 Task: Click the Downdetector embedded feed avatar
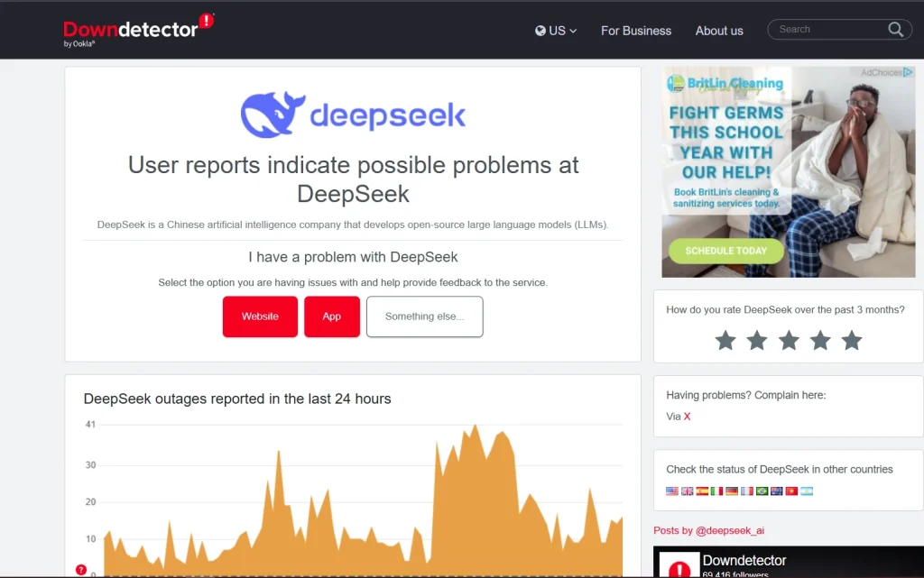click(679, 565)
